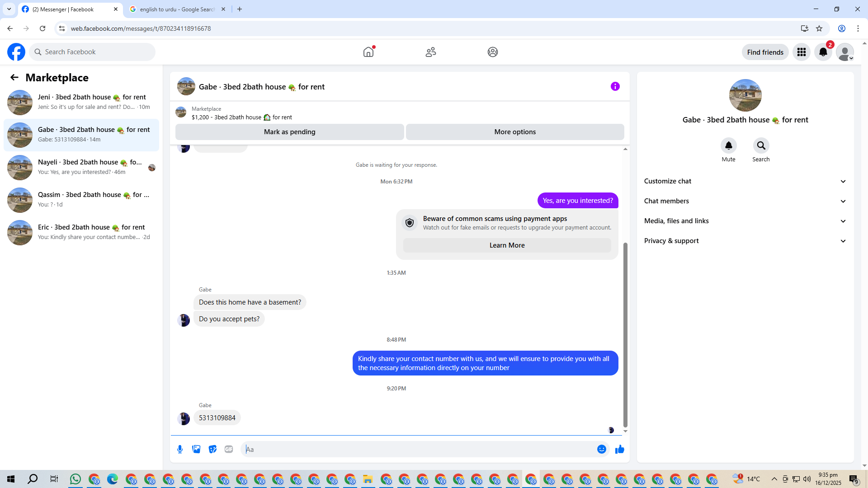The height and width of the screenshot is (488, 868).
Task: Open WhatsApp from the taskbar
Action: (75, 479)
